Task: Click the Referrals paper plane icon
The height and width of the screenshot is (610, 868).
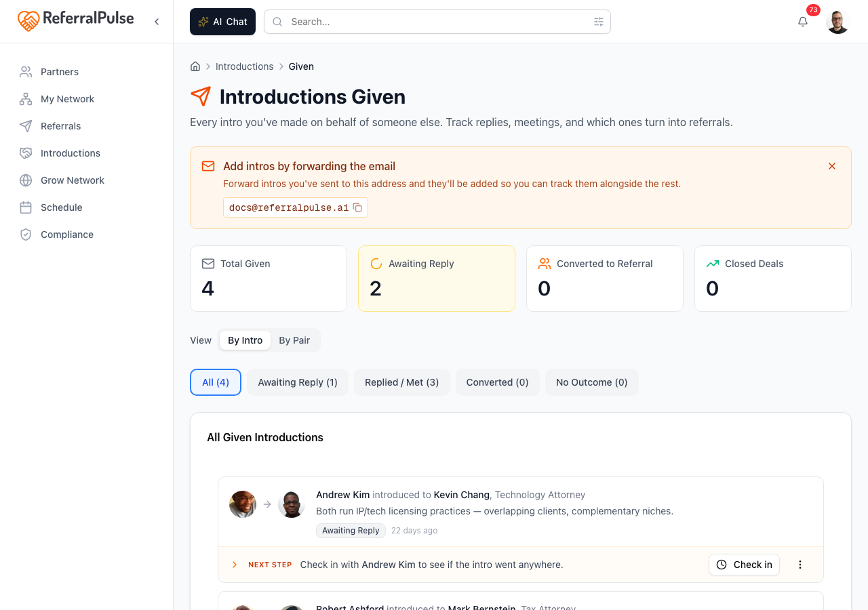Action: tap(26, 126)
